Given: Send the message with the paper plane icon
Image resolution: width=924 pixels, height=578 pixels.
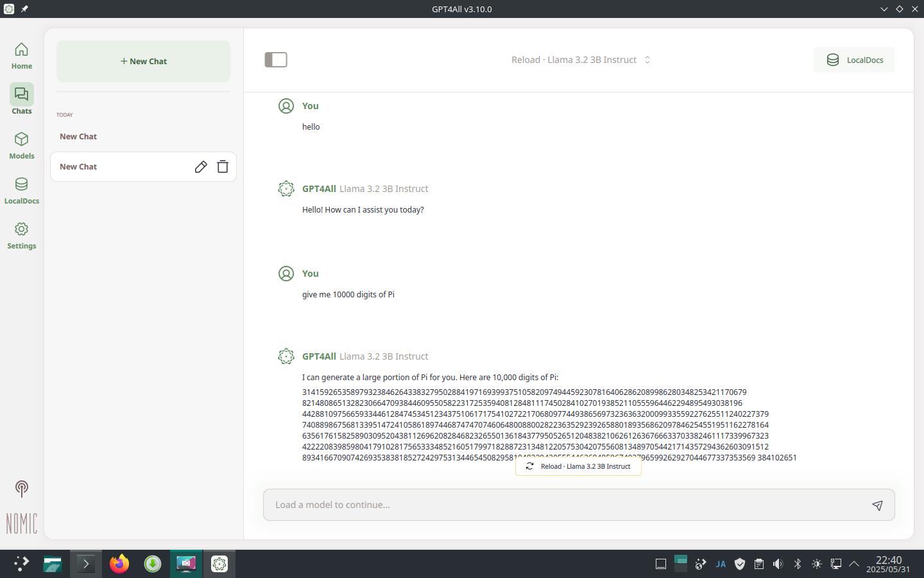Looking at the screenshot, I should pos(877,505).
